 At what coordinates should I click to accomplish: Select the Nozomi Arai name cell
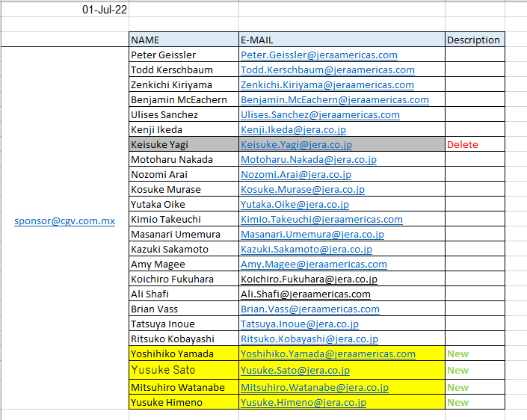(184, 174)
